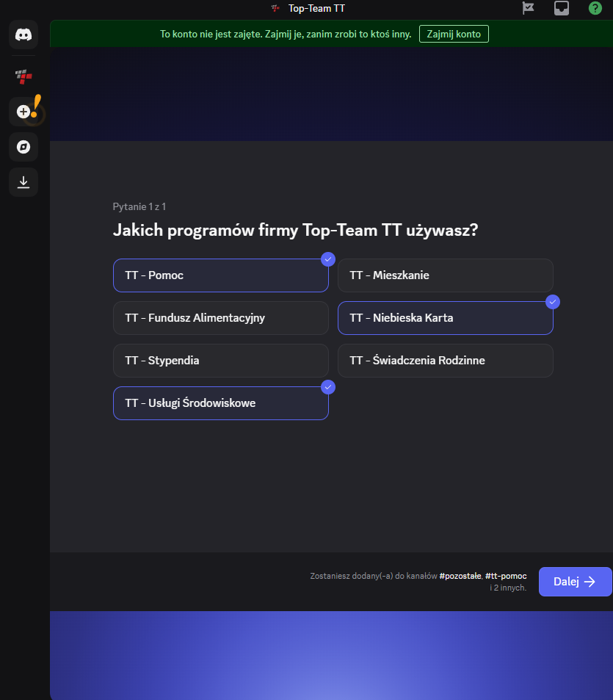Open the Inbox tray icon

tap(562, 8)
